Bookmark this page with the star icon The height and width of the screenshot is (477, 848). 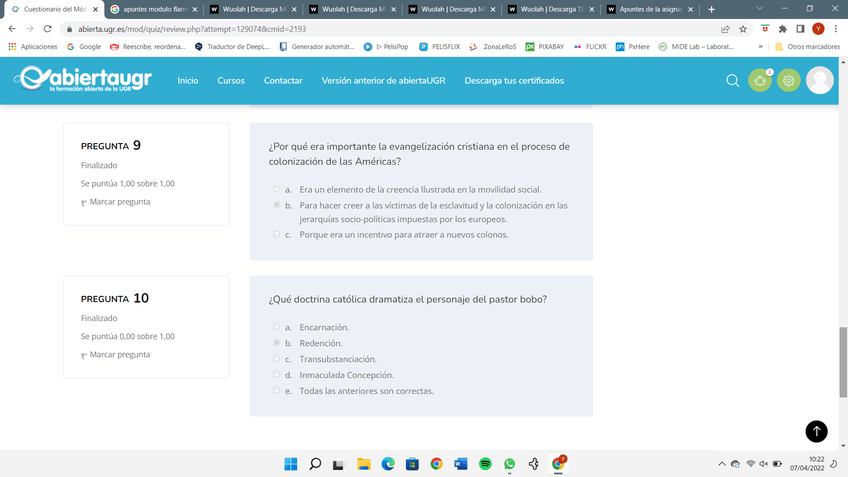click(x=743, y=29)
